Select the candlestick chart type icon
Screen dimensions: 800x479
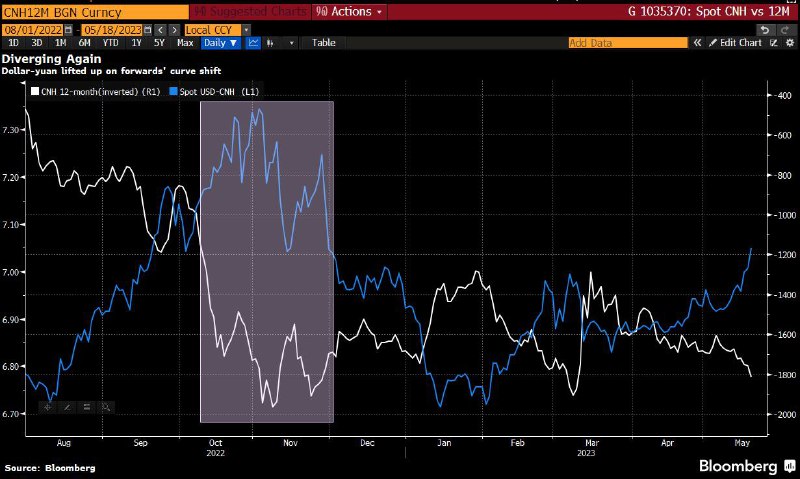pyautogui.click(x=270, y=43)
